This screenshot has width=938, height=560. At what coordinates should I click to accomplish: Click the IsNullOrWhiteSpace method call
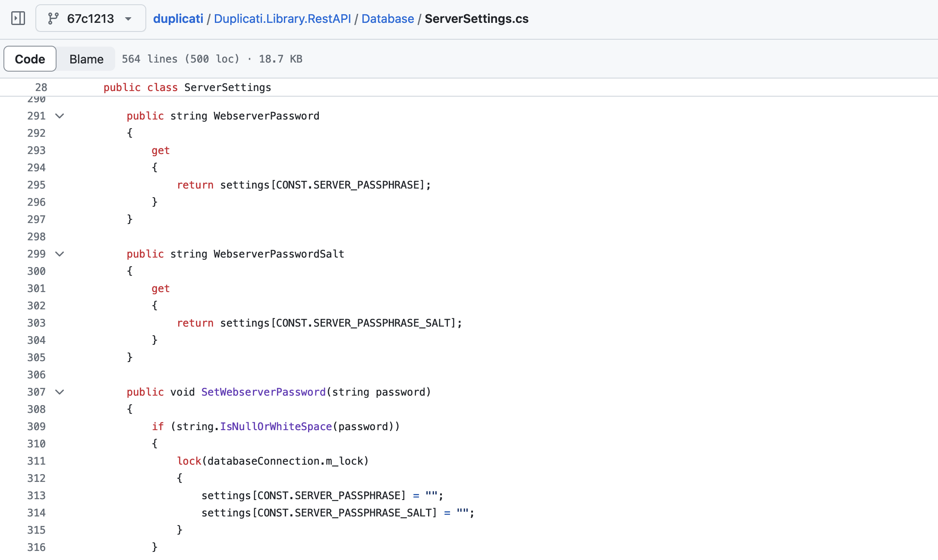276,426
